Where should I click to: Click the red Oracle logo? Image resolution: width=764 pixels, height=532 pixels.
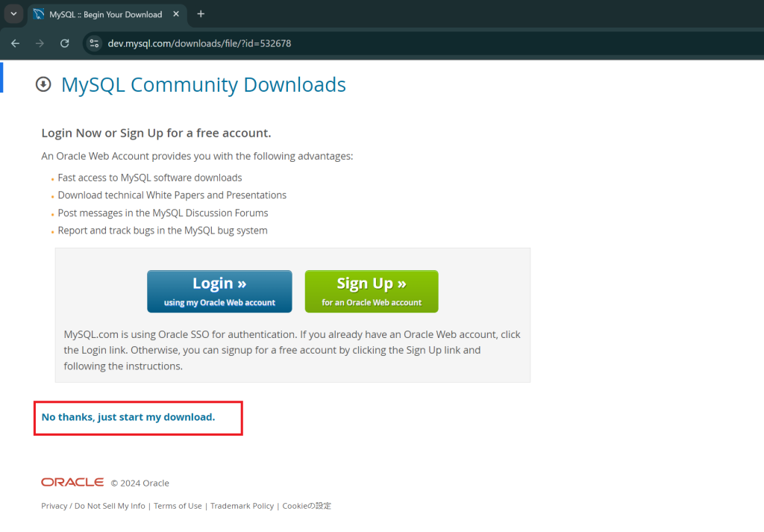click(x=72, y=483)
